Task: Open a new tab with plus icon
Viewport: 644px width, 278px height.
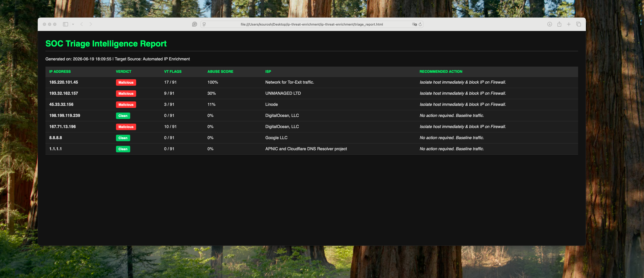Action: click(569, 24)
